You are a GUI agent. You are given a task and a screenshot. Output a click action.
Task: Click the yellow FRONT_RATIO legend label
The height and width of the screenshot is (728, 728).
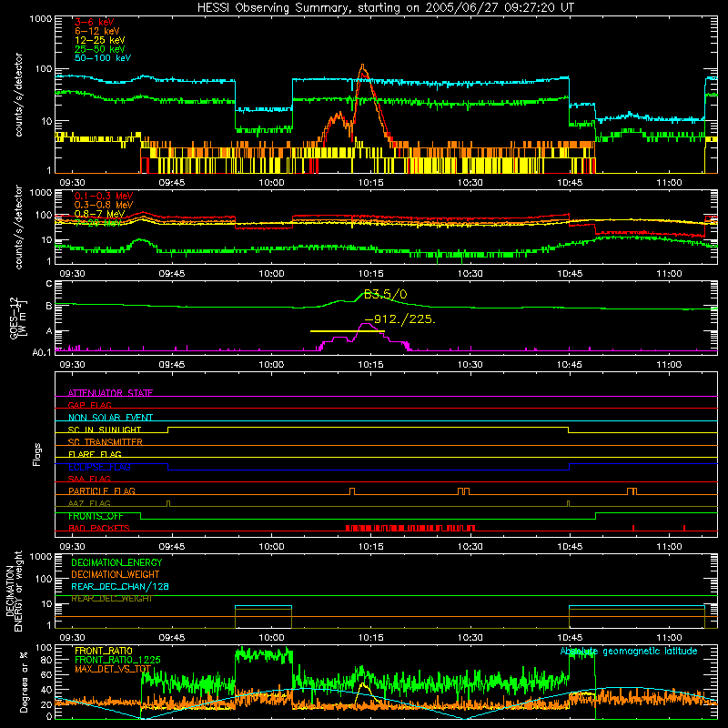(104, 651)
